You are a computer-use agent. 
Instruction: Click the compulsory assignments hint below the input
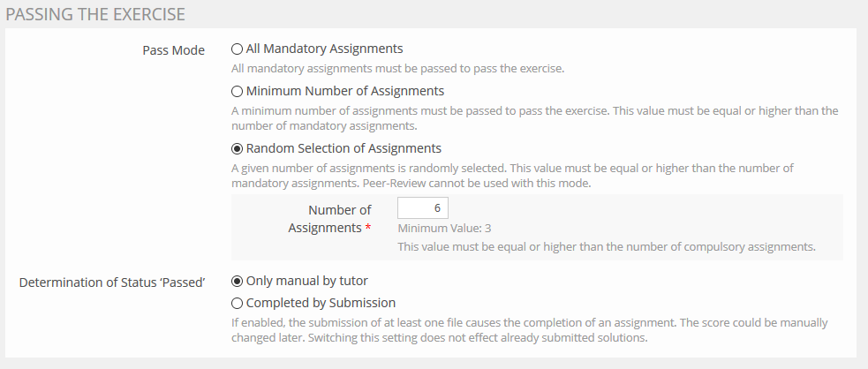pyautogui.click(x=606, y=246)
